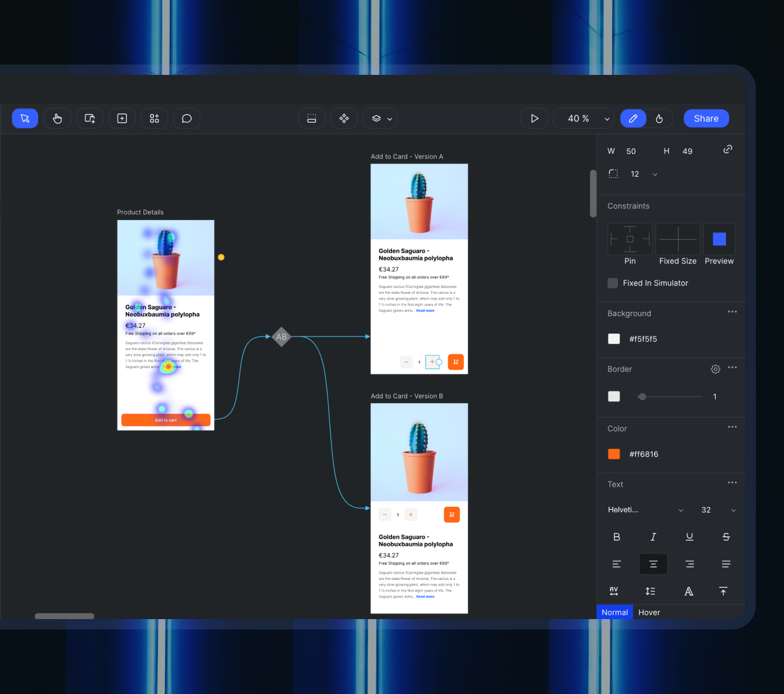
Task: Switch to the Hover state tab
Action: click(x=649, y=612)
